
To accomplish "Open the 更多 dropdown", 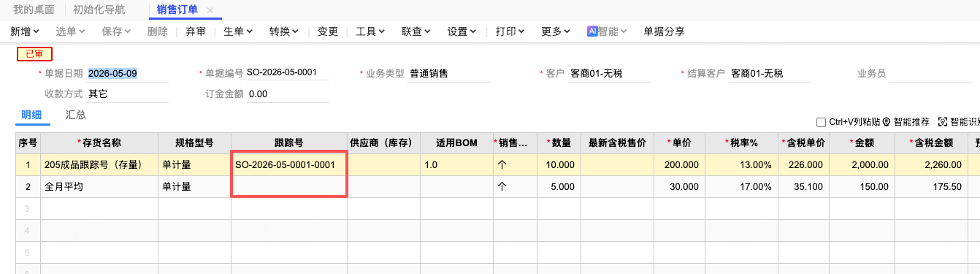I will coord(556,31).
